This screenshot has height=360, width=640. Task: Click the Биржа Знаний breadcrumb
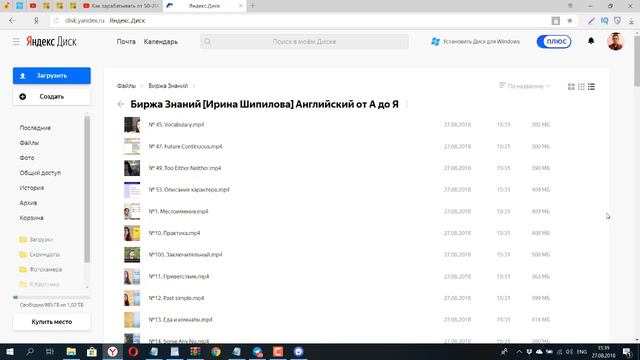click(x=168, y=86)
